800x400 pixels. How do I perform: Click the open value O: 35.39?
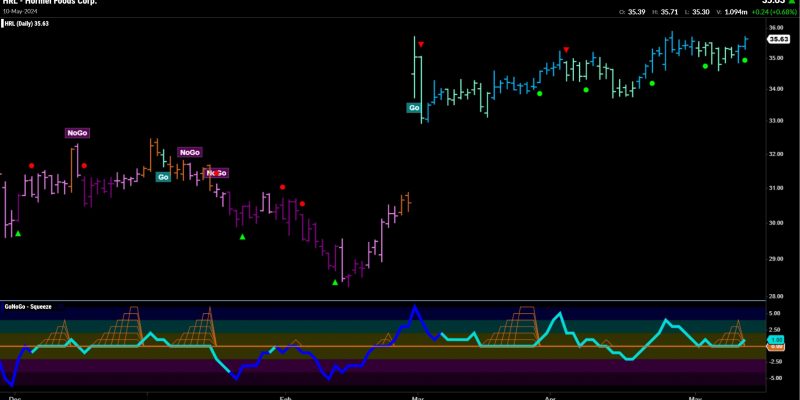tap(632, 12)
